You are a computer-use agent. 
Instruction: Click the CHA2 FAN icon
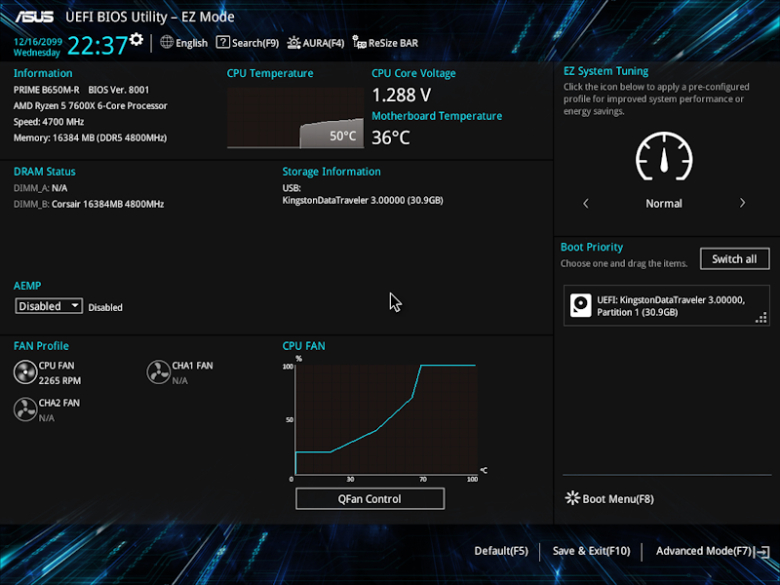pos(25,410)
